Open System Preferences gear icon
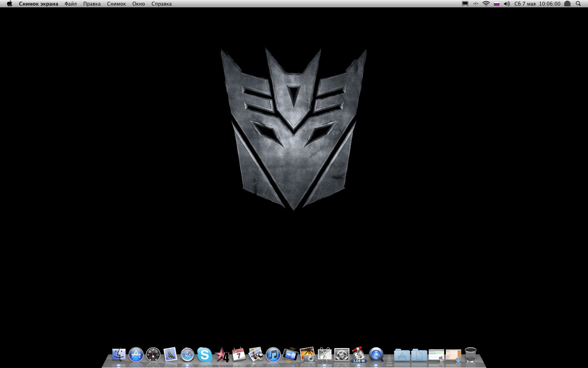 coord(342,355)
